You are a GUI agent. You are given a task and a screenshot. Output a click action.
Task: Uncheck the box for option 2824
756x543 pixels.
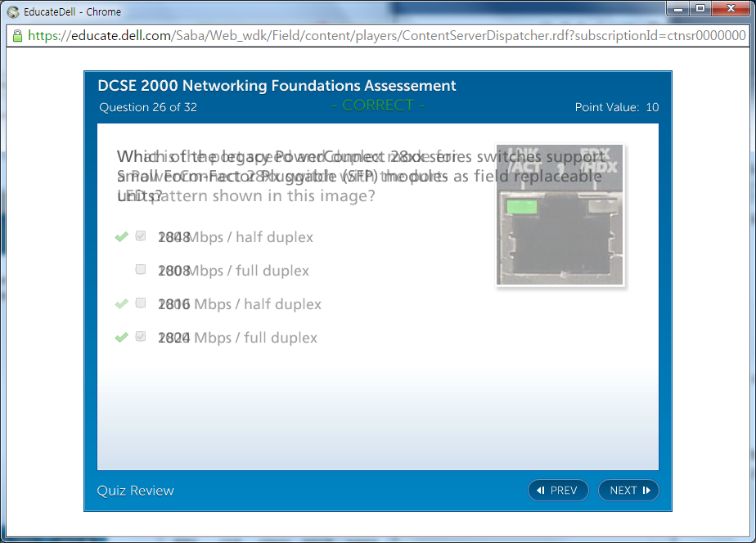[141, 336]
